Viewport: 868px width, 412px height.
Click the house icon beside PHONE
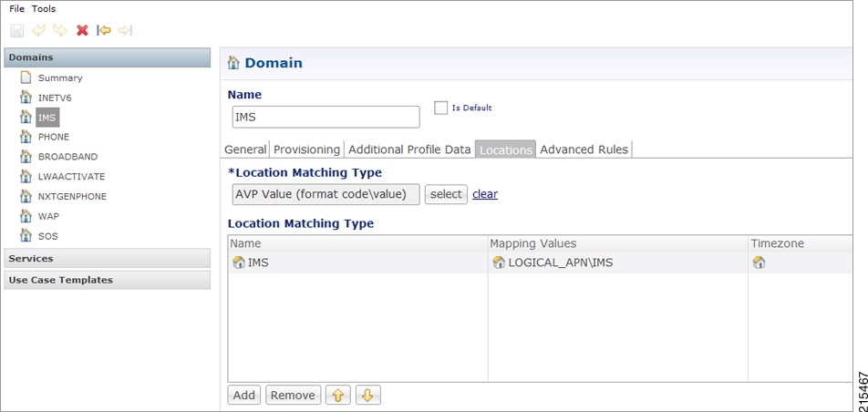coord(26,136)
